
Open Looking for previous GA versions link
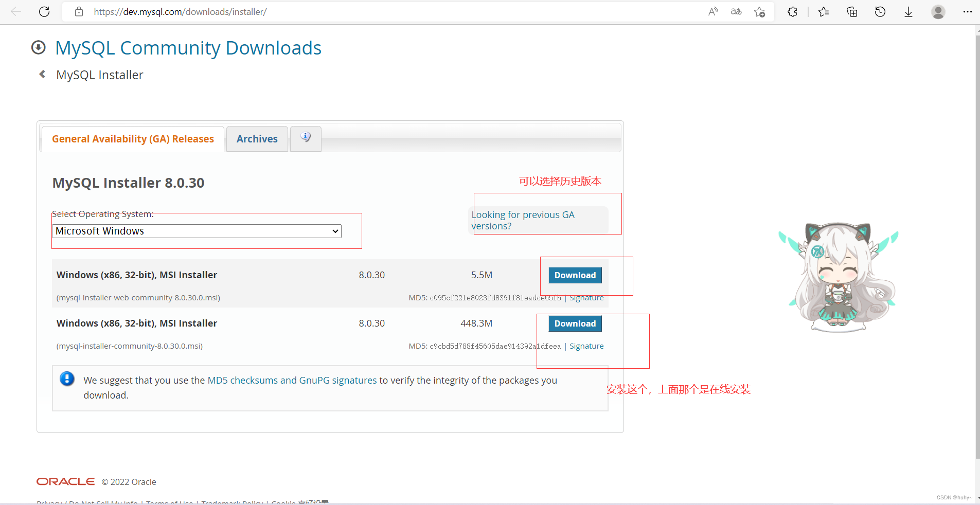pyautogui.click(x=523, y=220)
